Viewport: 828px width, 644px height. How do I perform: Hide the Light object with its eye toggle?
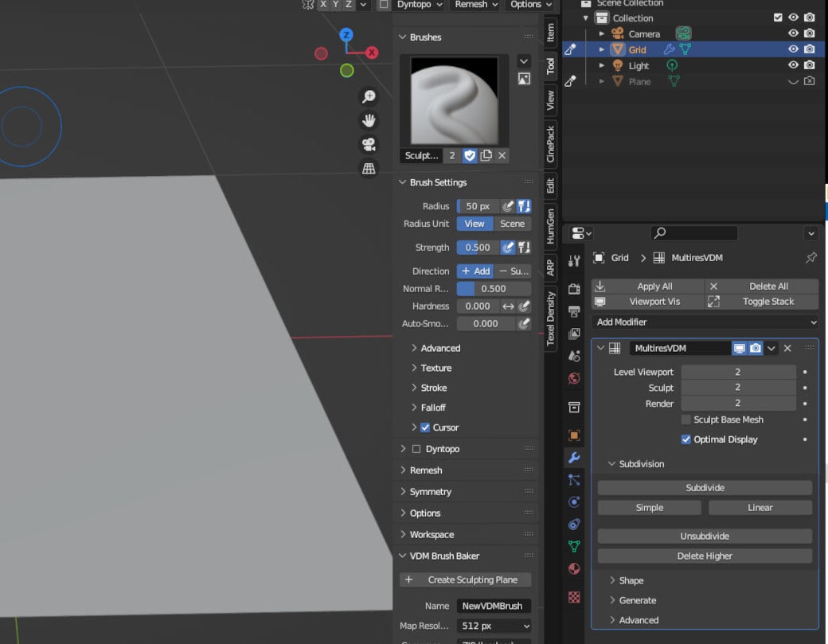click(793, 65)
